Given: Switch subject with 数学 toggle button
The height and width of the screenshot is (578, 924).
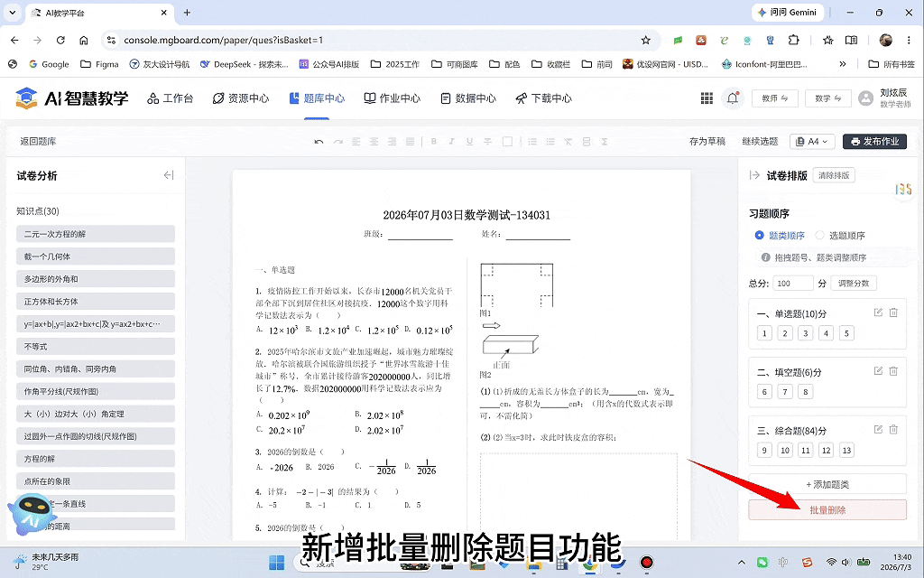Looking at the screenshot, I should pos(828,98).
